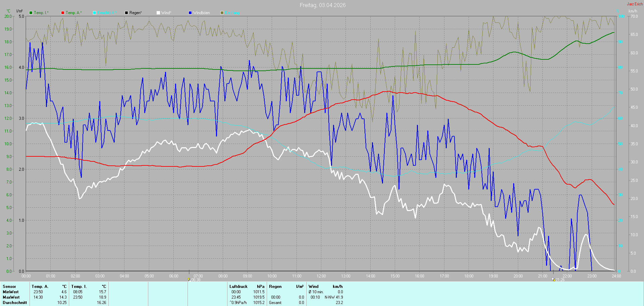Click the sunrise marker icon at 06:38

coord(189,279)
